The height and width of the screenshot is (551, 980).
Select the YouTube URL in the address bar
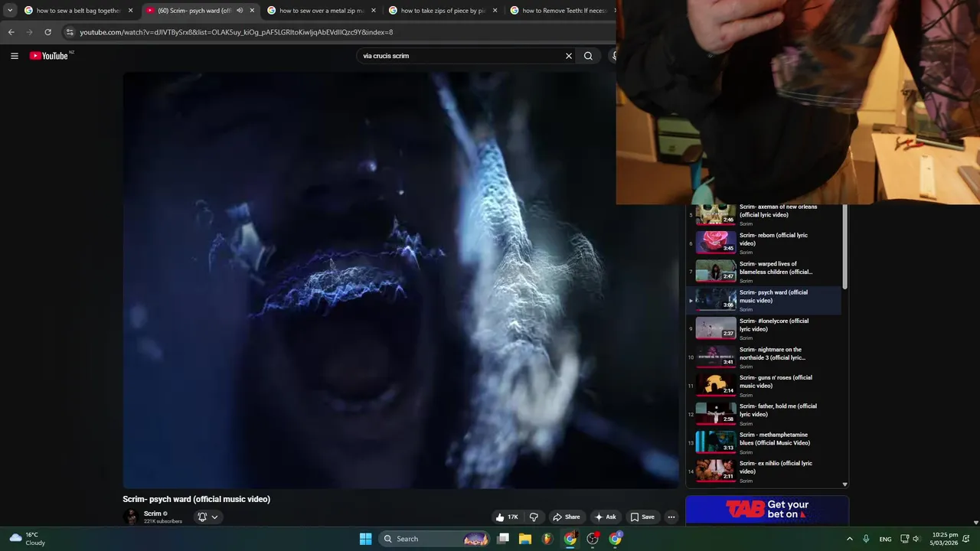pyautogui.click(x=237, y=32)
